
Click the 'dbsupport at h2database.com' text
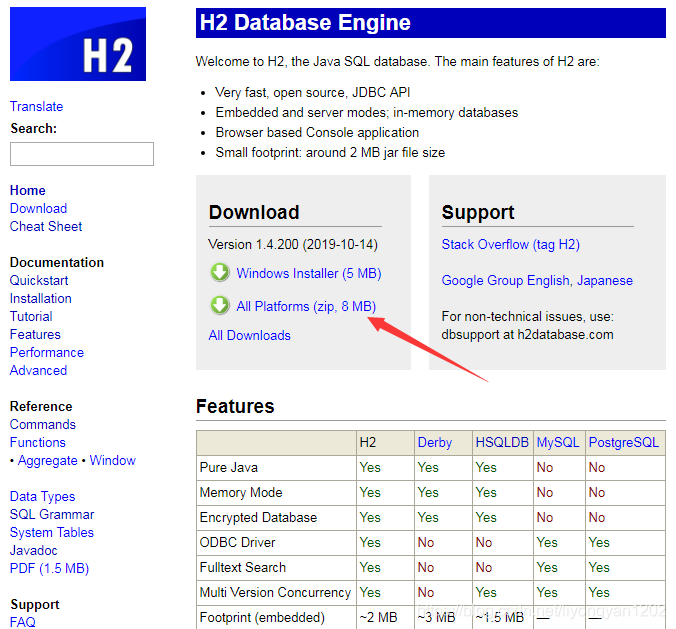(x=527, y=335)
